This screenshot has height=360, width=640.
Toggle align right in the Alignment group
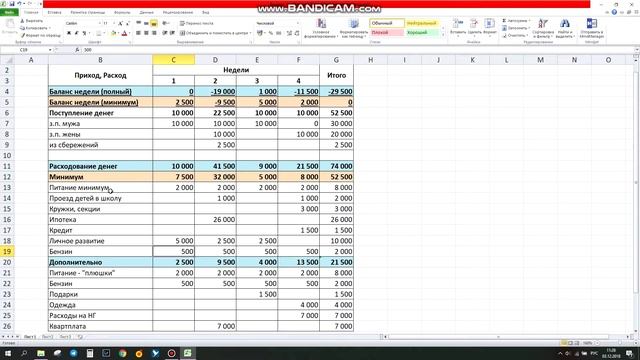[x=154, y=33]
